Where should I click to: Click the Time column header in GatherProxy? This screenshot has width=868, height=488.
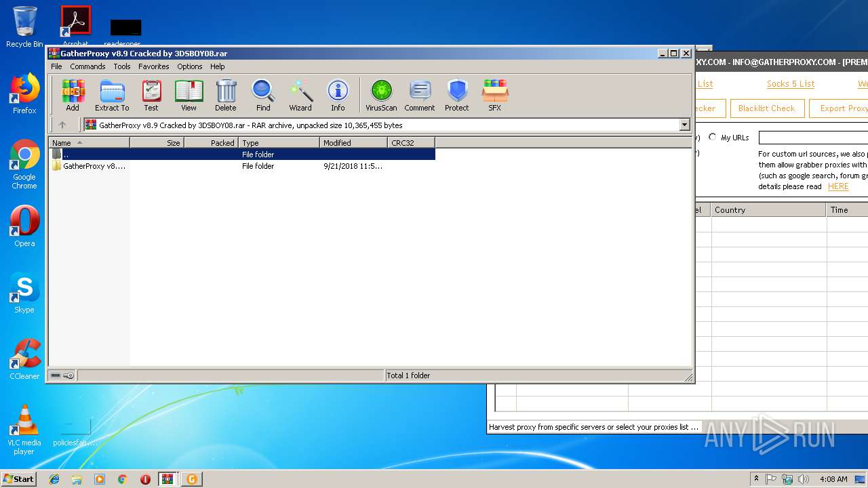847,210
